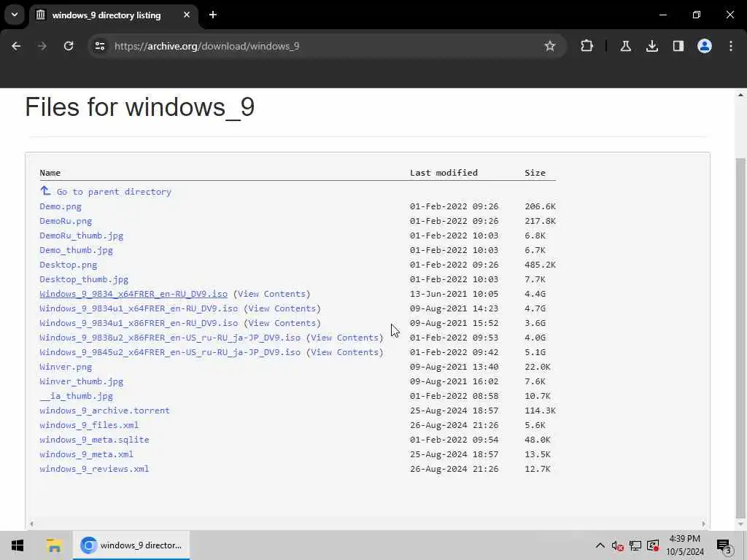Toggle the side panel icon
Image resolution: width=747 pixels, height=560 pixels.
pyautogui.click(x=678, y=46)
